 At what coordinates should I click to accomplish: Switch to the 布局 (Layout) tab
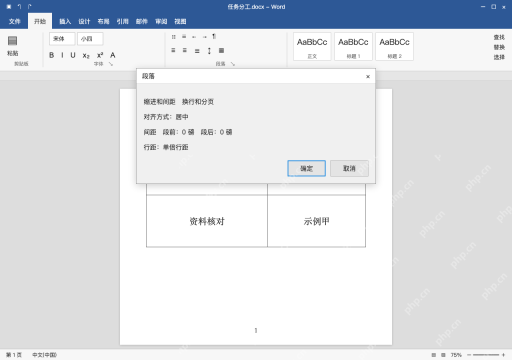click(103, 21)
